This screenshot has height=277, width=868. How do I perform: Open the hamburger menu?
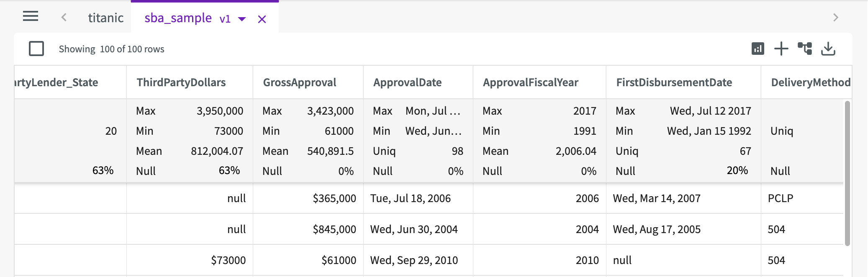point(31,17)
